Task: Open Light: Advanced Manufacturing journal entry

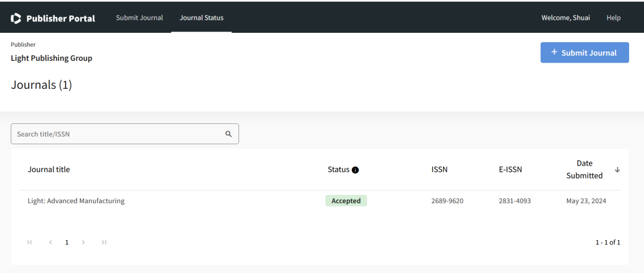Action: [x=76, y=201]
